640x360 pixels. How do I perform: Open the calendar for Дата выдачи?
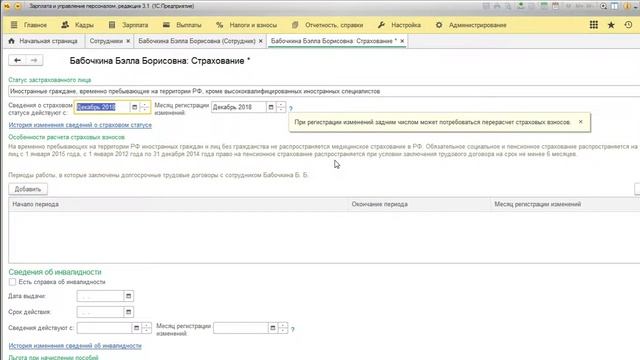pyautogui.click(x=128, y=296)
